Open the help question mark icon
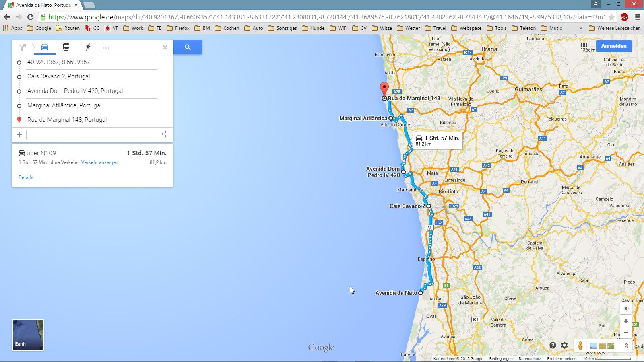This screenshot has width=644, height=362. pos(553,345)
